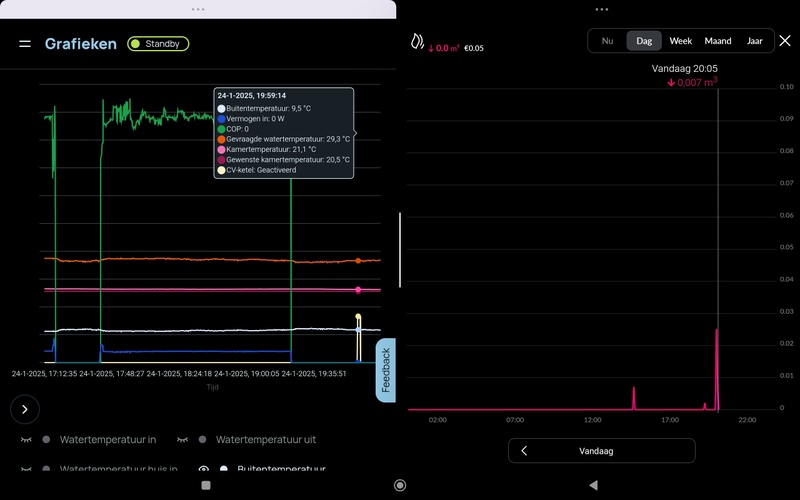This screenshot has height=500, width=800.
Task: Click the 0,007 m³ usage value
Action: (692, 82)
